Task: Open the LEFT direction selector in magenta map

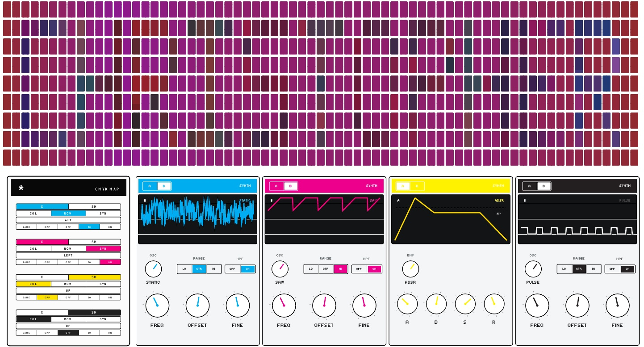Action: coord(68,255)
